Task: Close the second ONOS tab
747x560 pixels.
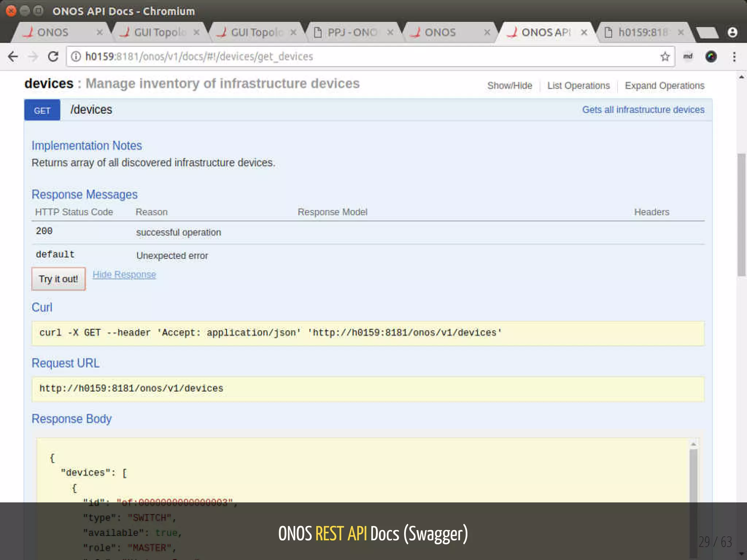Action: click(x=487, y=32)
